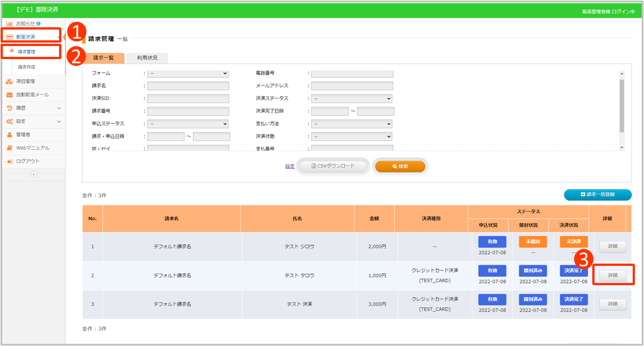Click the 都度決済 credit card icon
The width and height of the screenshot is (644, 346).
tap(10, 37)
